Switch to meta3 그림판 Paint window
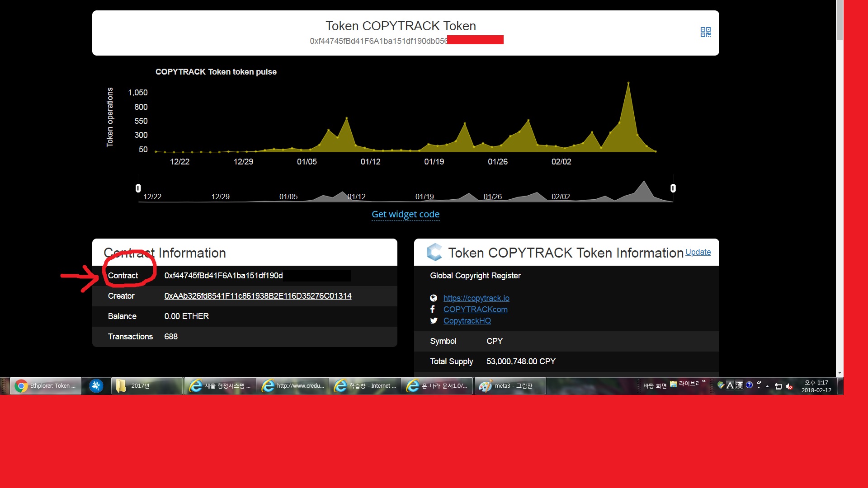868x488 pixels. 510,386
